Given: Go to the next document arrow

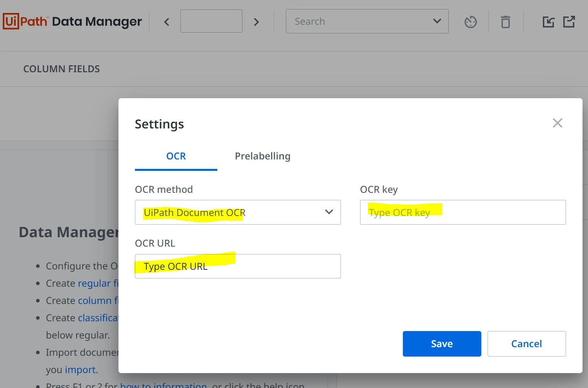Looking at the screenshot, I should pyautogui.click(x=256, y=22).
